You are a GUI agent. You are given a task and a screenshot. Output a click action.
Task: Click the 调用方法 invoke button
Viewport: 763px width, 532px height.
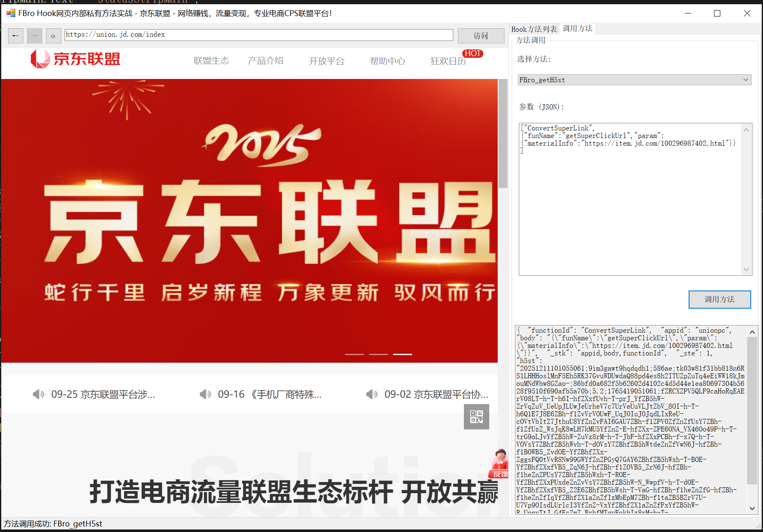click(719, 299)
